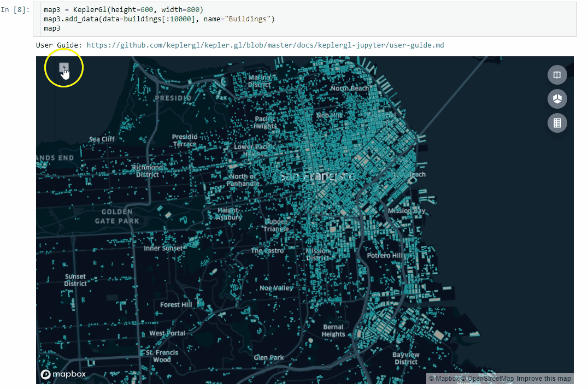The image size is (588, 389).
Task: Click the Mission District map label
Action: pyautogui.click(x=317, y=255)
